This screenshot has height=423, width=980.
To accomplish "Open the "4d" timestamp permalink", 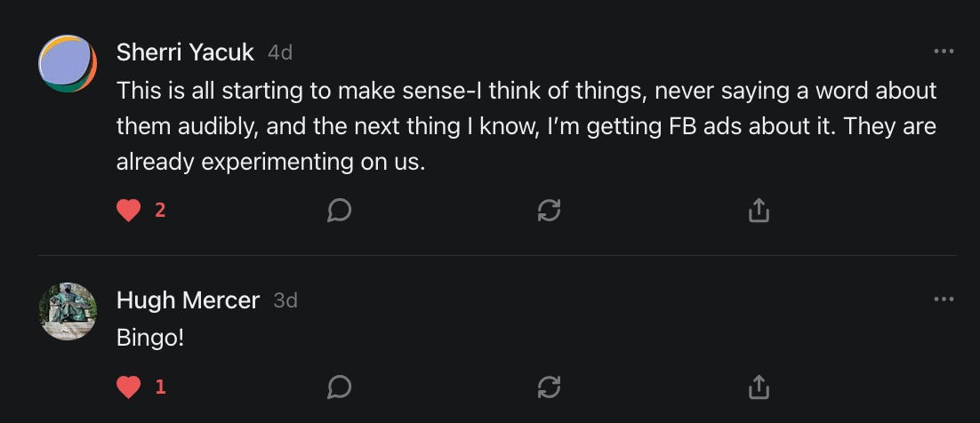I will [280, 52].
